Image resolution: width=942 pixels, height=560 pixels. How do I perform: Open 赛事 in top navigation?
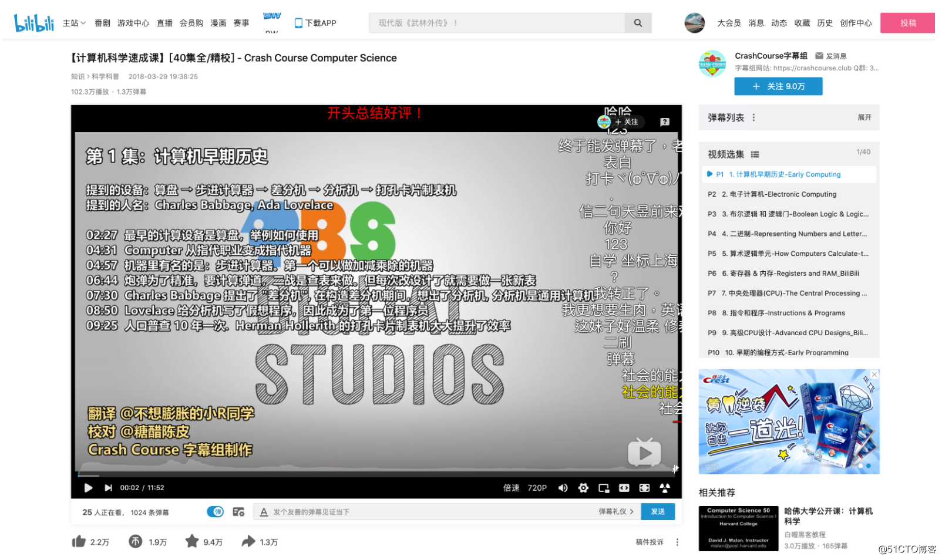coord(241,23)
